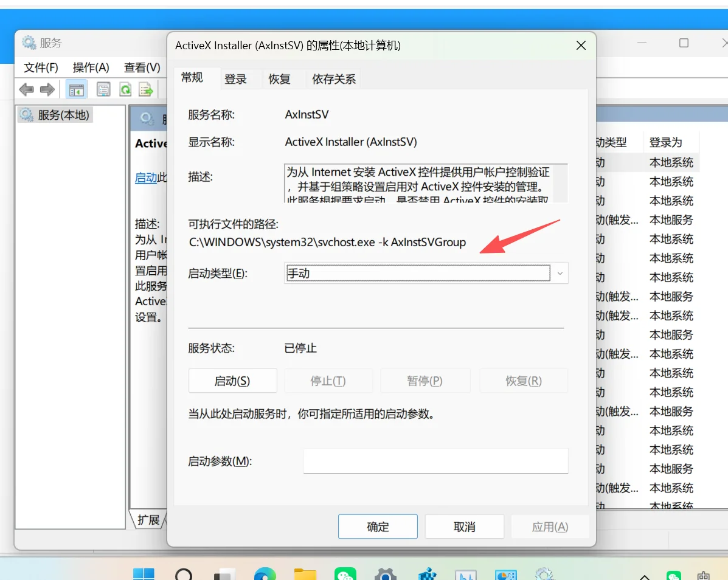
Task: Click the Services gear icon on taskbar
Action: tap(544, 575)
